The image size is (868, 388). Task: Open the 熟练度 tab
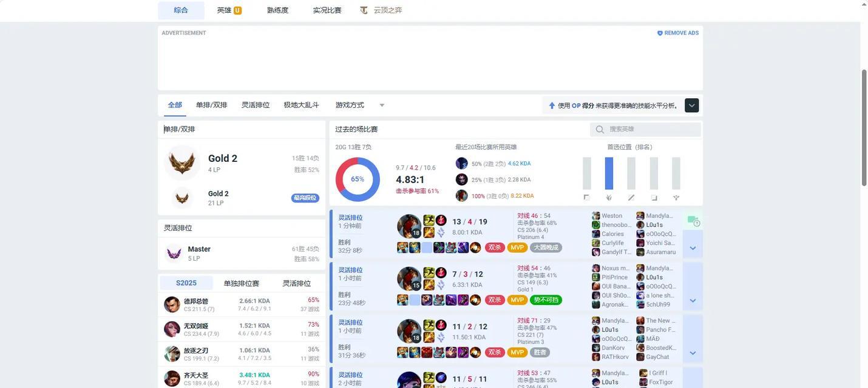[x=277, y=10]
